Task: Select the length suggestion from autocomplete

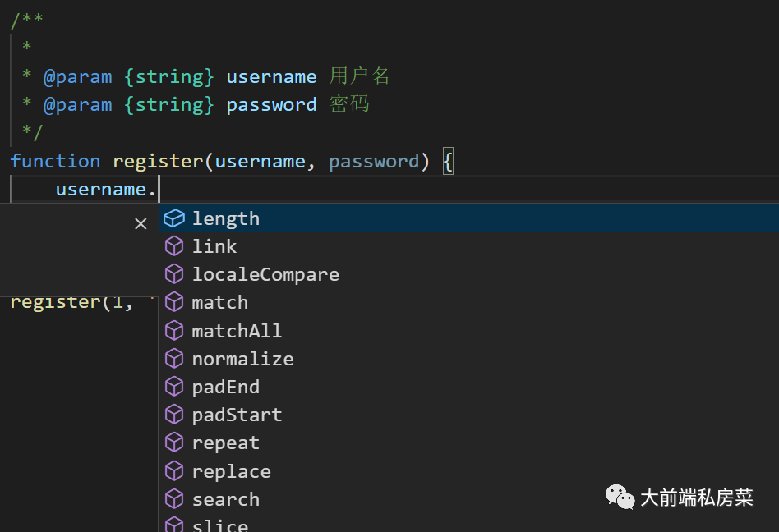Action: (x=225, y=218)
